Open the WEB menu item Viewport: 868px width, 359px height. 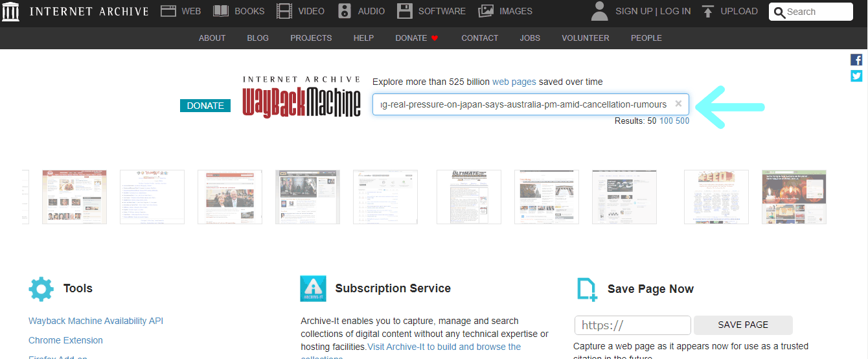click(191, 11)
